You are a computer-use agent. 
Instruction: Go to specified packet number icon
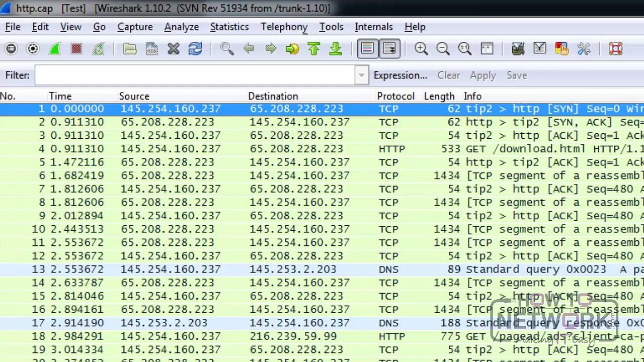[292, 49]
